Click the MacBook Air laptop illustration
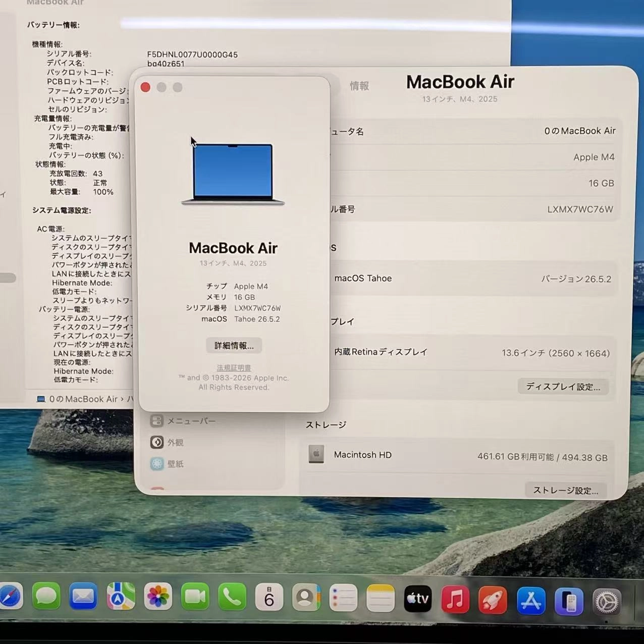The height and width of the screenshot is (644, 644). click(x=233, y=174)
